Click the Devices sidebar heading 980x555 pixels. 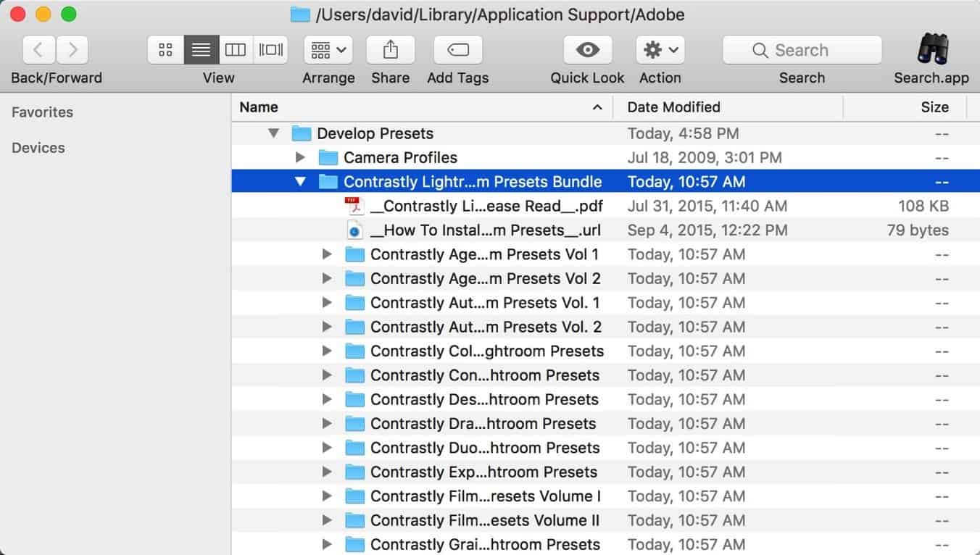tap(38, 148)
